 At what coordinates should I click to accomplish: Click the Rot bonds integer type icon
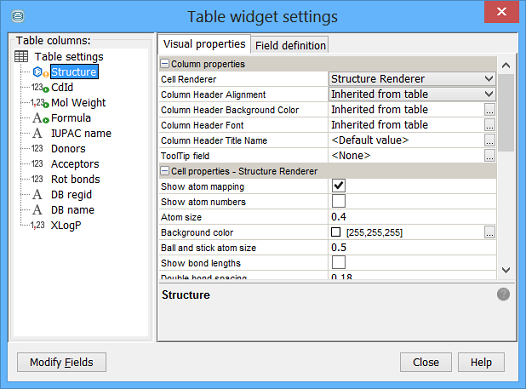coord(38,179)
